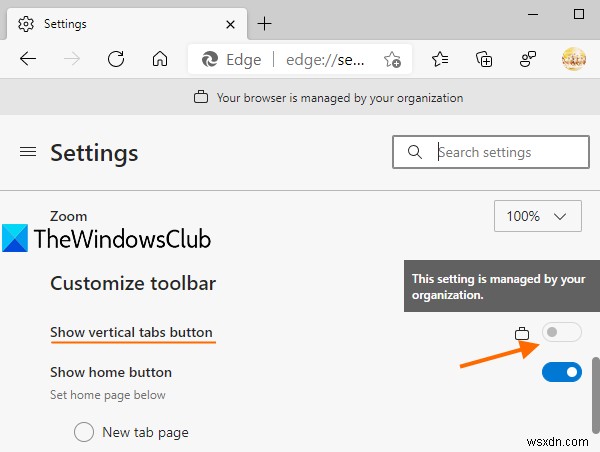Go to the Home page icon
The width and height of the screenshot is (600, 452).
click(x=160, y=59)
